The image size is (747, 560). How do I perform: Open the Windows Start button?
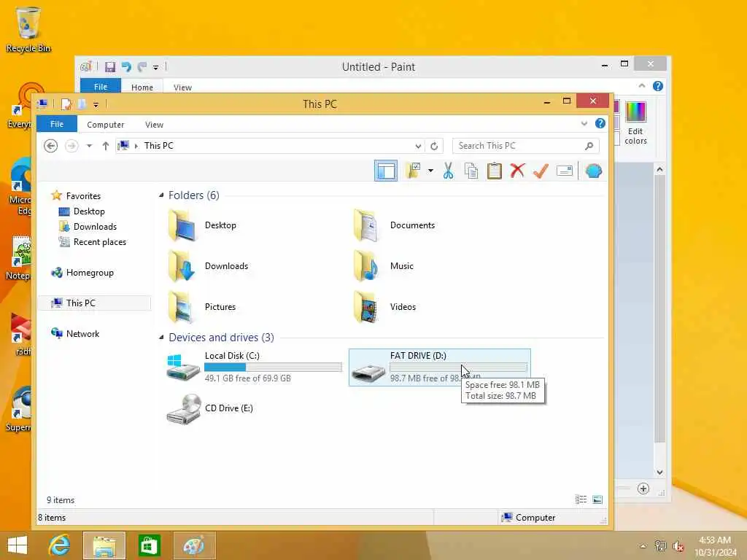coord(18,545)
